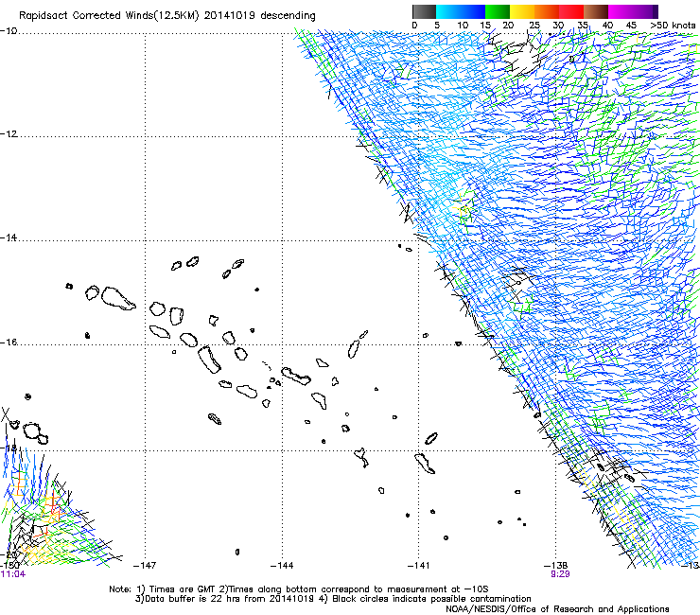
Task: Click the date 20141019 in the title
Action: click(x=230, y=15)
